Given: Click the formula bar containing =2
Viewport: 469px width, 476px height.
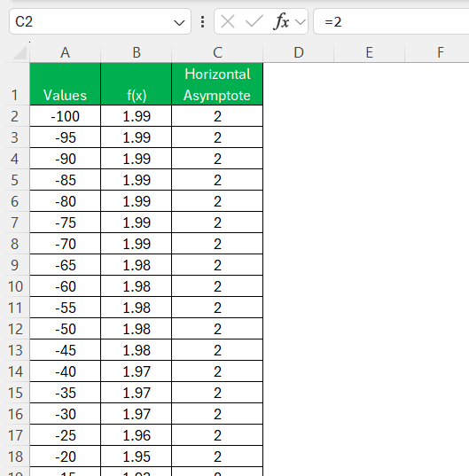Looking at the screenshot, I should [391, 21].
